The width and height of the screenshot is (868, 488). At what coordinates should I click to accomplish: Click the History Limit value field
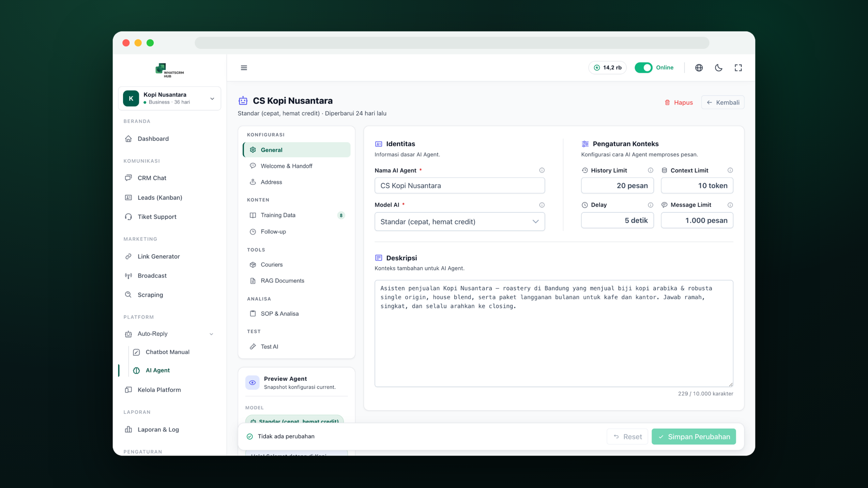point(617,186)
